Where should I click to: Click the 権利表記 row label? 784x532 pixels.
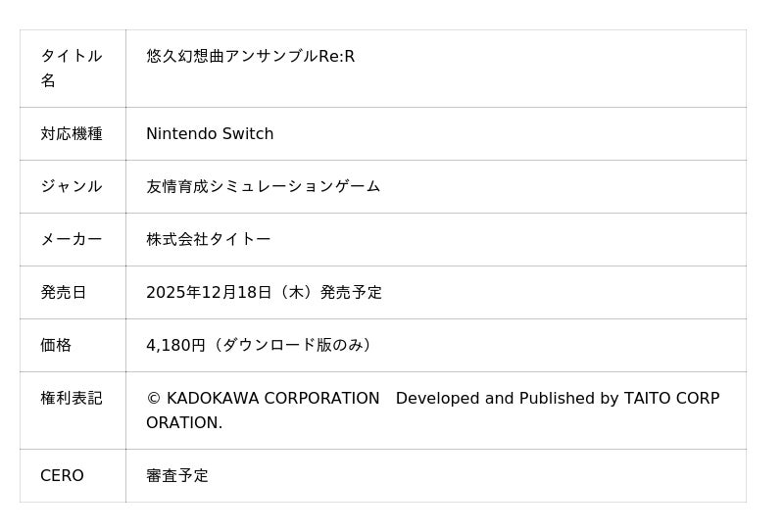coord(71,399)
